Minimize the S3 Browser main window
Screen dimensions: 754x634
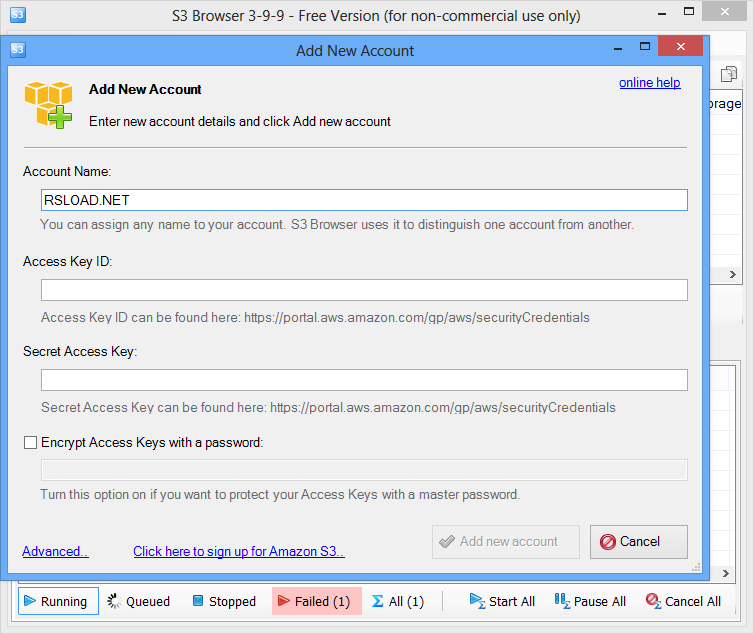click(x=662, y=13)
